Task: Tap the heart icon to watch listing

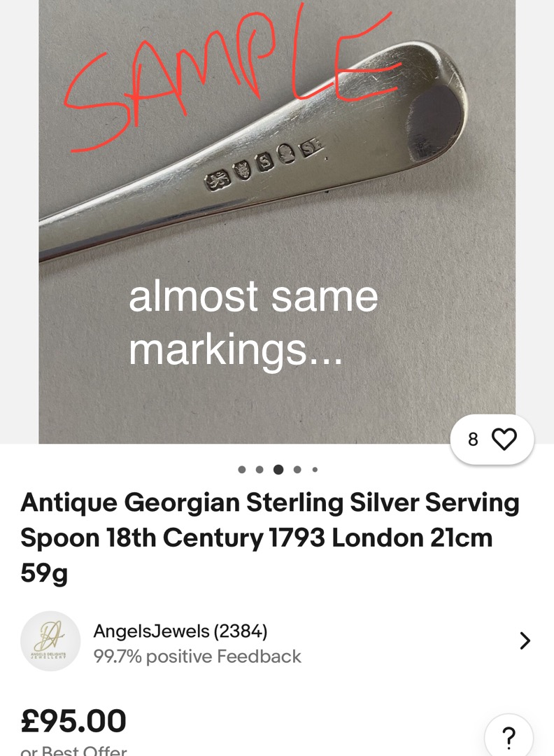Action: coord(504,440)
